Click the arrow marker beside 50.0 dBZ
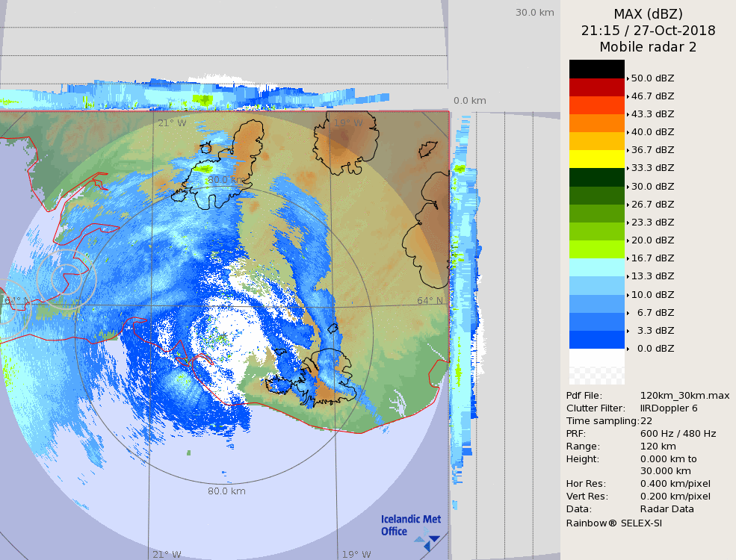The width and height of the screenshot is (736, 560). [x=628, y=78]
